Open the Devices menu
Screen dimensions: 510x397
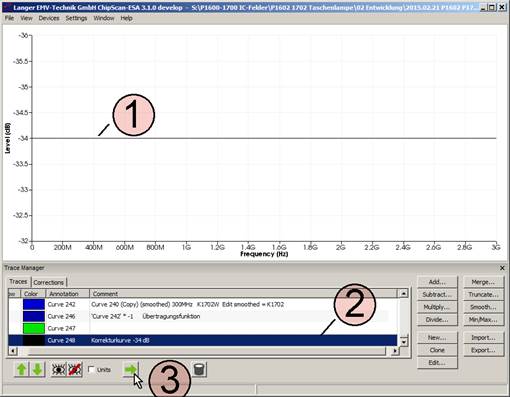click(x=49, y=18)
